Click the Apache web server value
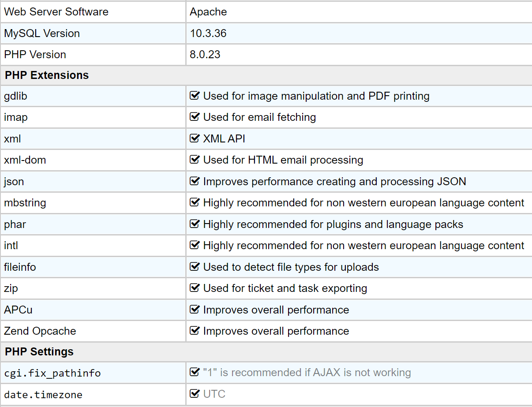The image size is (532, 407). [x=208, y=12]
